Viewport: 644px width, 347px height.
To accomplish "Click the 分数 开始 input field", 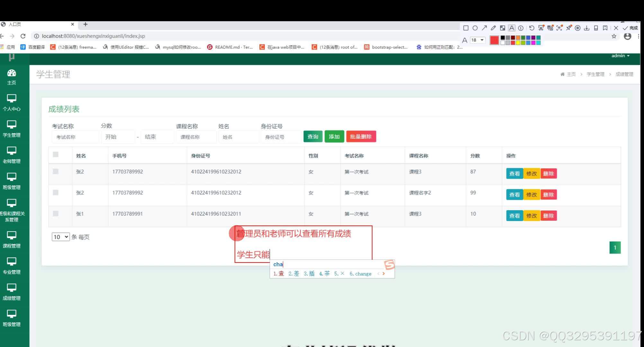I will (x=118, y=137).
